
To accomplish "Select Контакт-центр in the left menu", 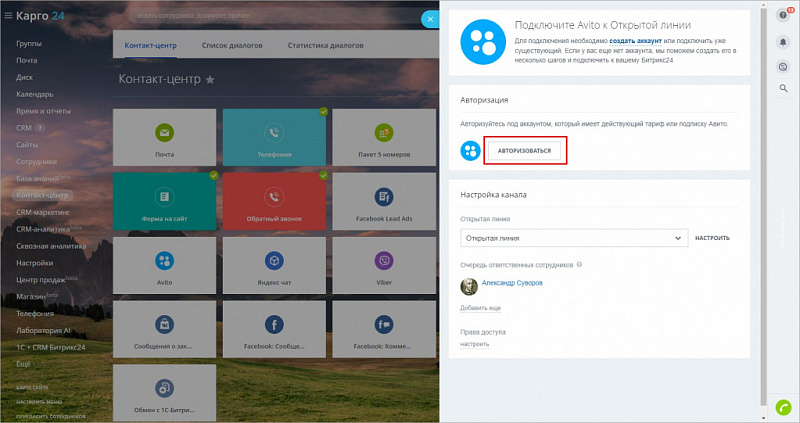I will tap(42, 195).
